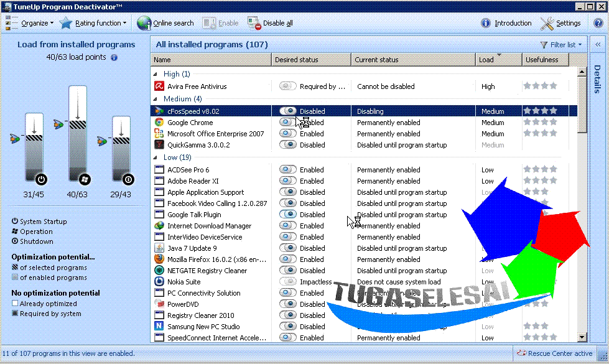Screen dimensions: 609x364
Task: Click the Samsung New PC Studio icon
Action: click(x=159, y=326)
